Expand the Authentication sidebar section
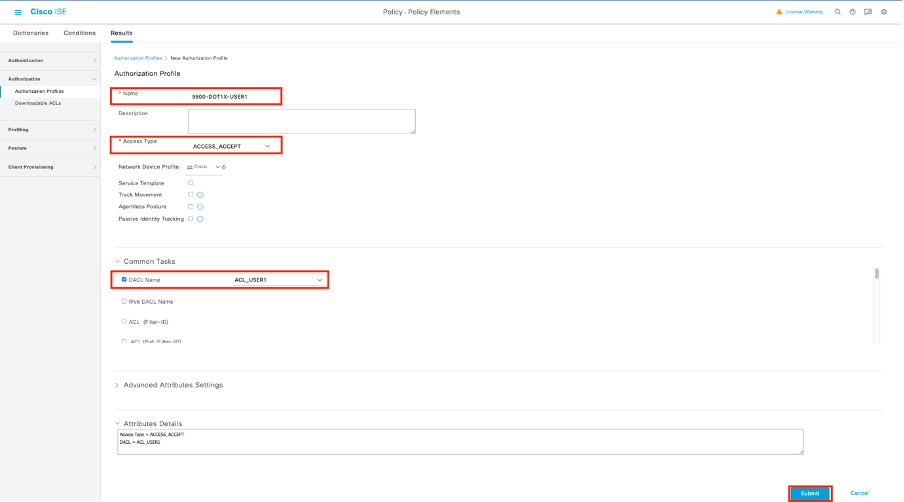The image size is (904, 502). (x=50, y=61)
